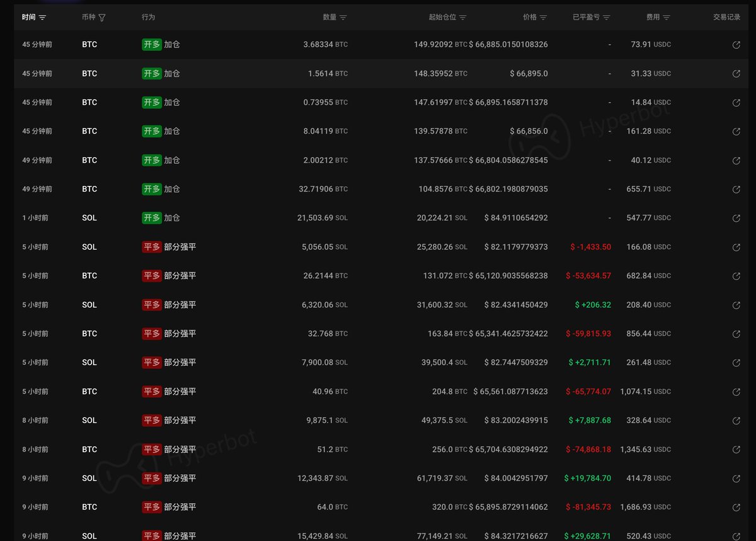The height and width of the screenshot is (541, 756).
Task: Open transaction record for 21,503.69 SOL trade
Action: (736, 218)
